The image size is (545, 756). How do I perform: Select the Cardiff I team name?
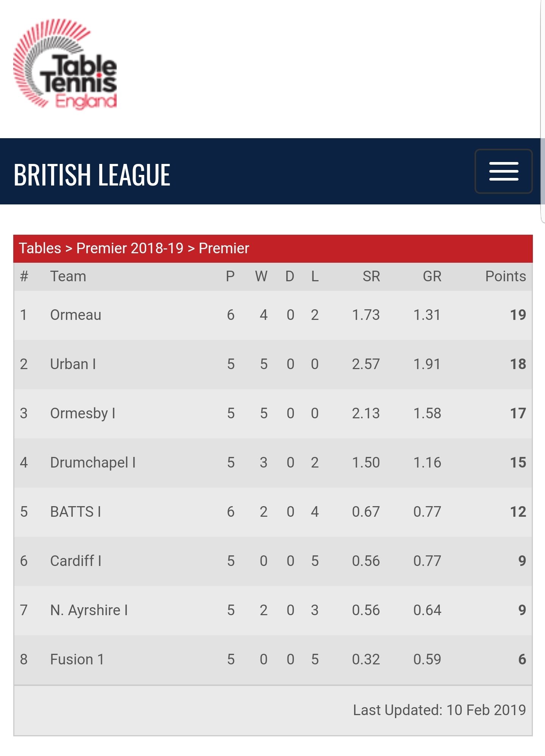[x=76, y=561]
